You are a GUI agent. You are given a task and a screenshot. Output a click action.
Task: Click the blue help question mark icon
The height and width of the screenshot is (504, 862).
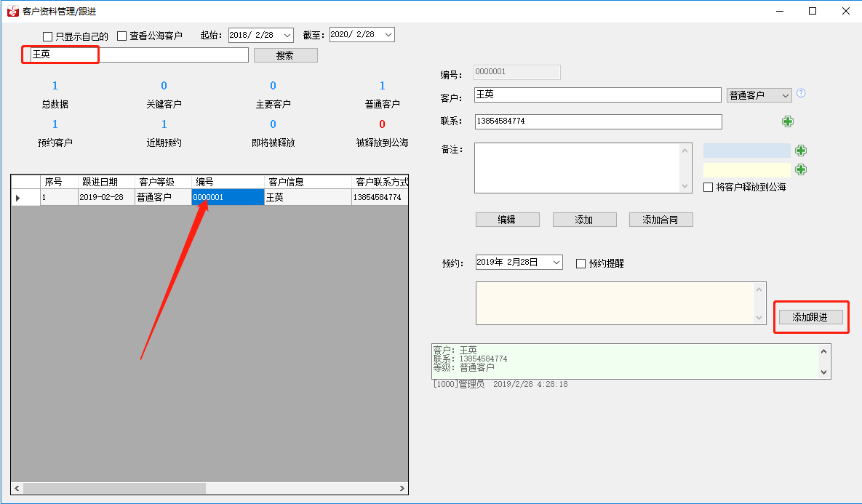801,94
